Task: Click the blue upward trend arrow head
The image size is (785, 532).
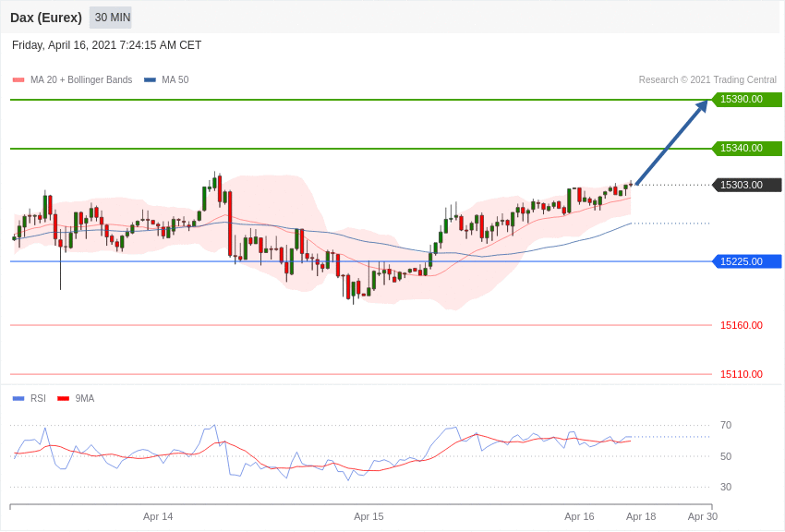Action: 702,106
